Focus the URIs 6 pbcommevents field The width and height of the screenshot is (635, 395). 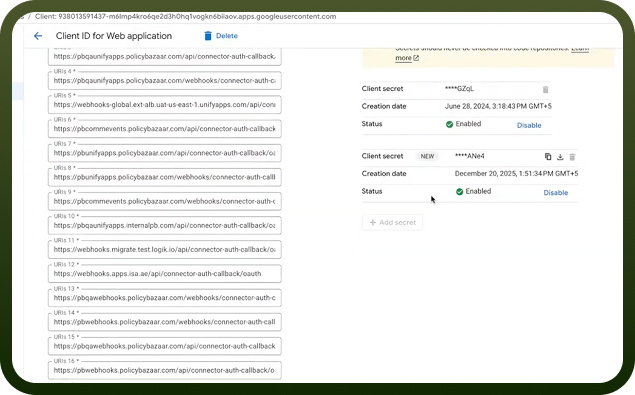coord(164,129)
